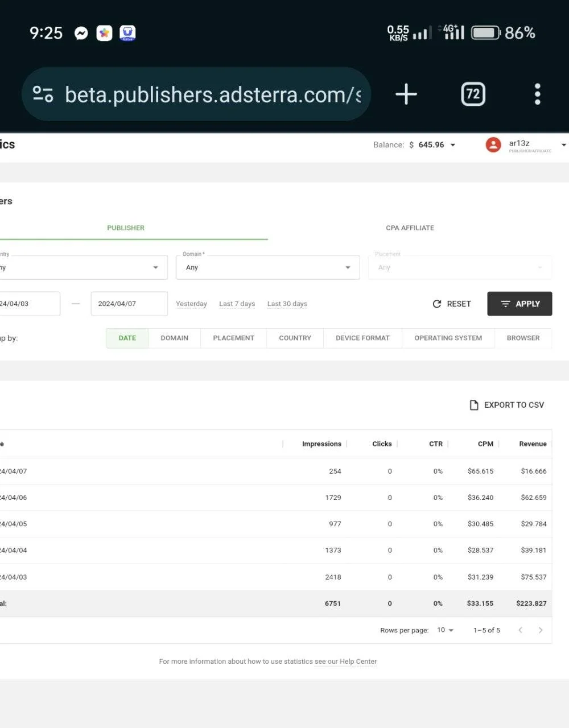The width and height of the screenshot is (569, 728).
Task: Group by BROWSER
Action: click(x=523, y=338)
